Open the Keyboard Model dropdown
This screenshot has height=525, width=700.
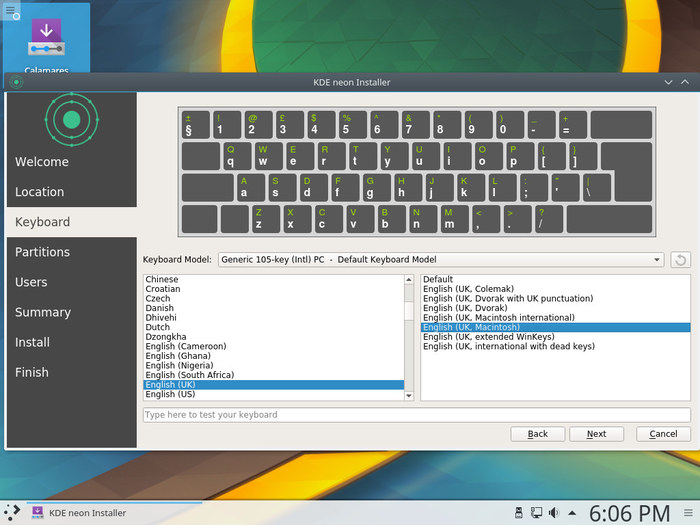(439, 260)
